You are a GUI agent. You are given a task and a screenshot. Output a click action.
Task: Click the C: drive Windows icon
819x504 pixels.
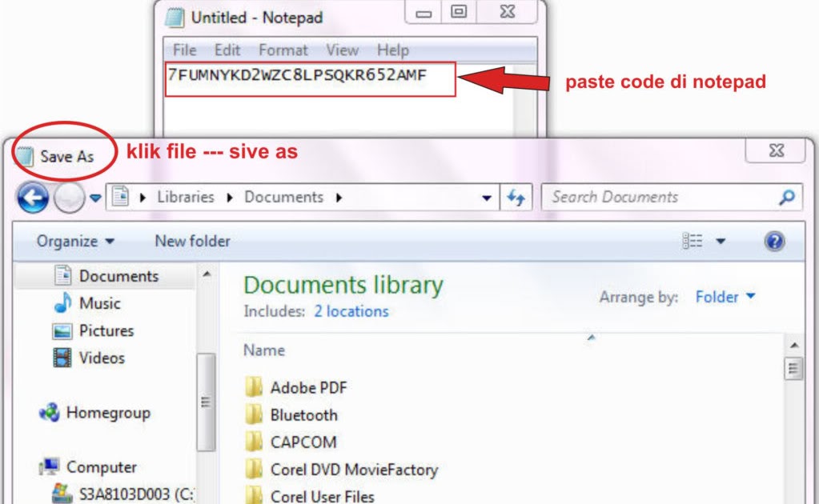pyautogui.click(x=62, y=493)
